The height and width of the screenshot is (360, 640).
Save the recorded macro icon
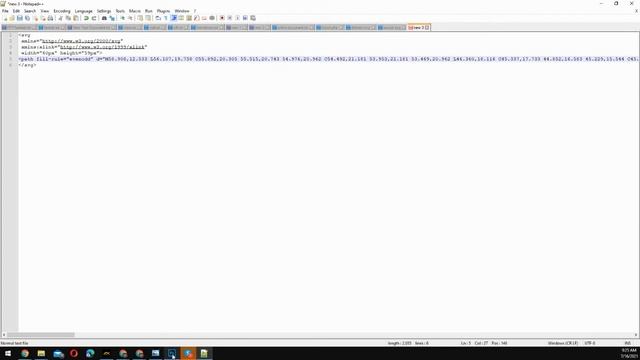[253, 18]
